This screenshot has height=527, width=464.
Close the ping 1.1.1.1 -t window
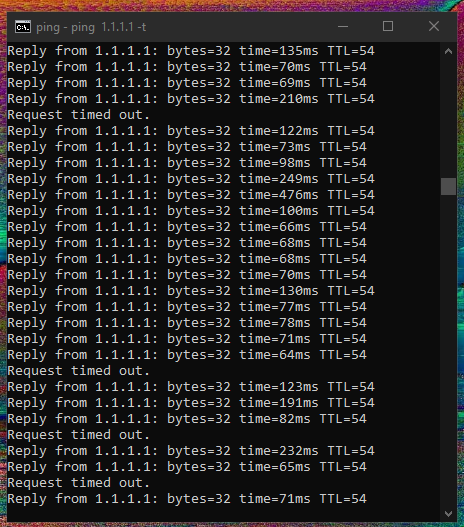pos(434,26)
